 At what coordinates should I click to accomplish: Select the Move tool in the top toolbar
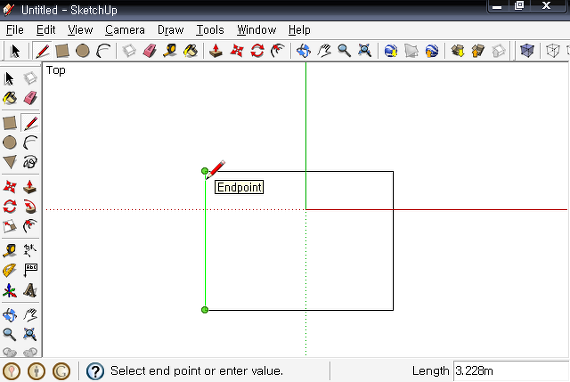[237, 51]
